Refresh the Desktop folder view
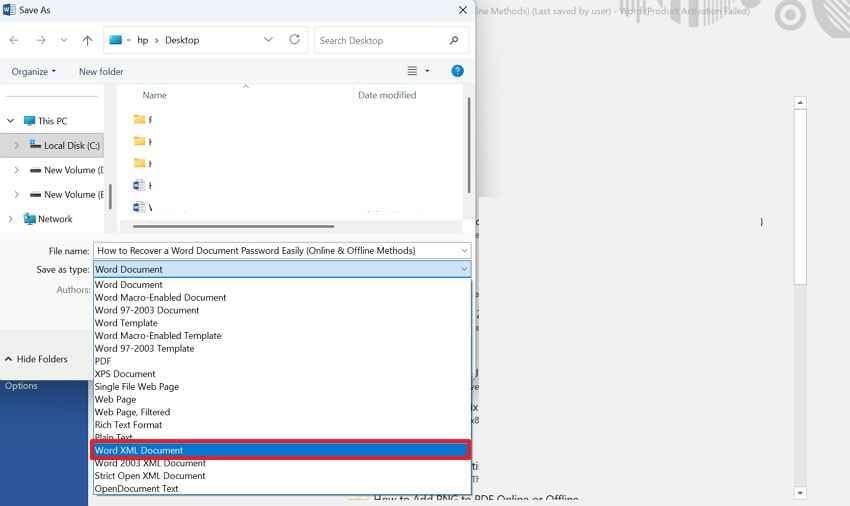 (x=294, y=40)
